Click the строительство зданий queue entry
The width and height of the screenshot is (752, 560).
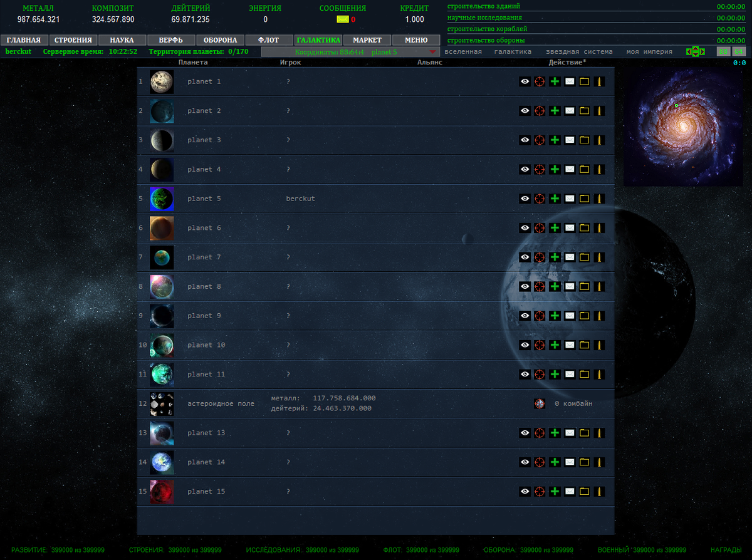[484, 6]
